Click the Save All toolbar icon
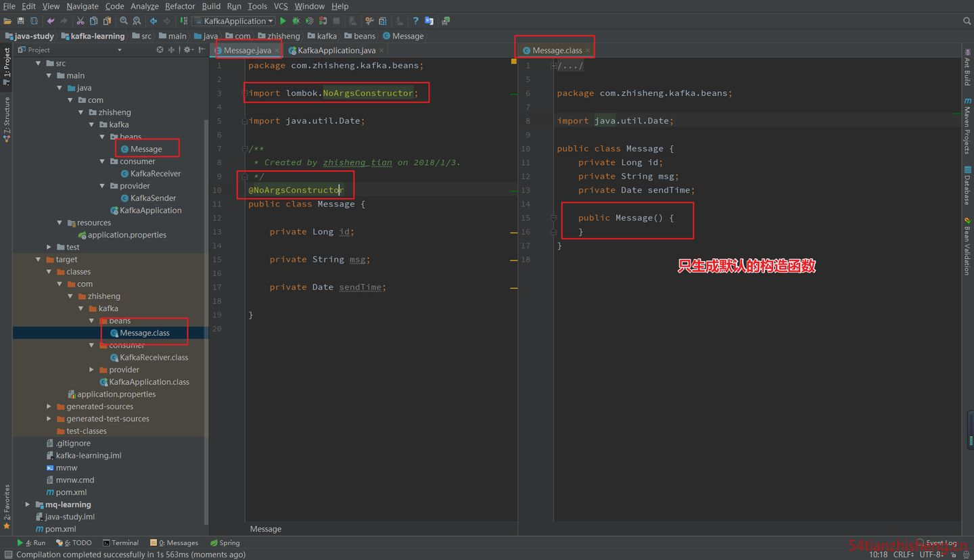 (21, 21)
